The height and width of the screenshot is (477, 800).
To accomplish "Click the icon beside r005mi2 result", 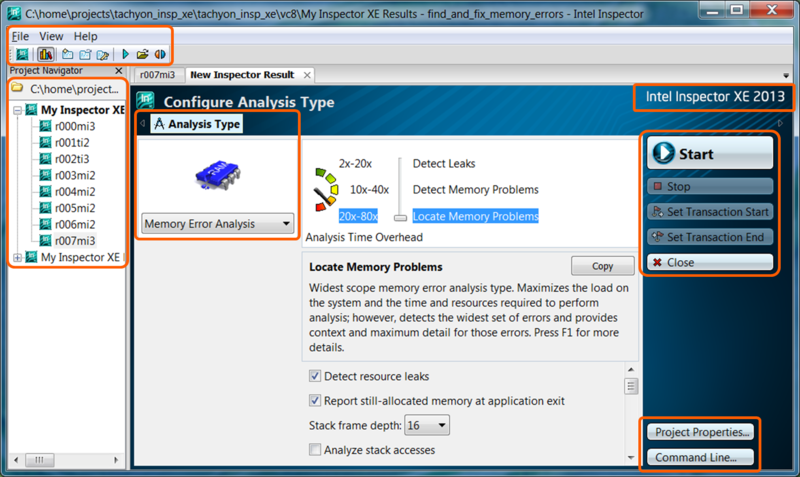I will (x=45, y=208).
